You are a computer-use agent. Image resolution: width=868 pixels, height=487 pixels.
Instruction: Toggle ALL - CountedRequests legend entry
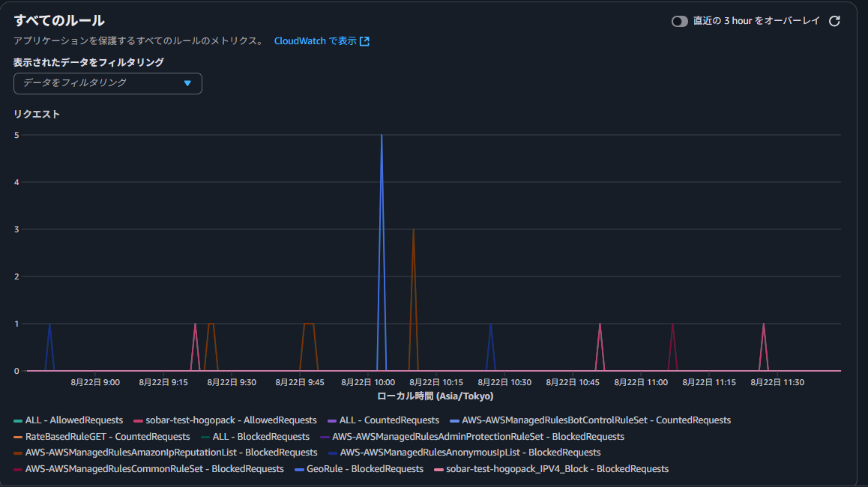(383, 420)
